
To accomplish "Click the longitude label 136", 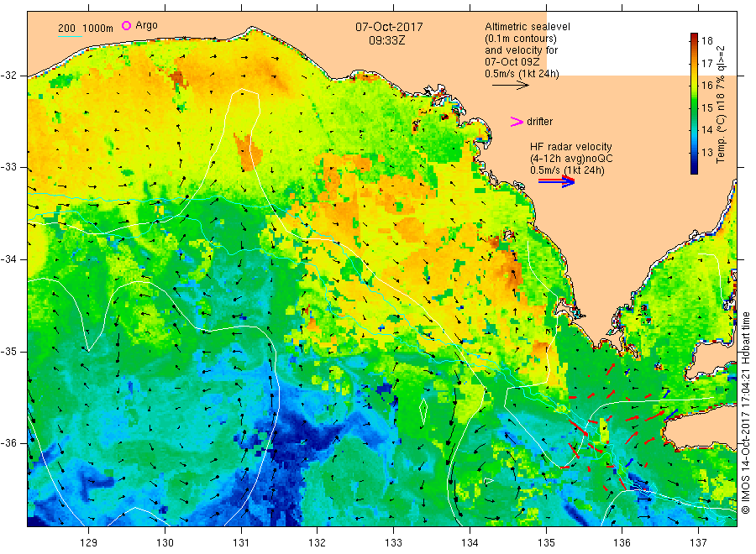I will [622, 543].
